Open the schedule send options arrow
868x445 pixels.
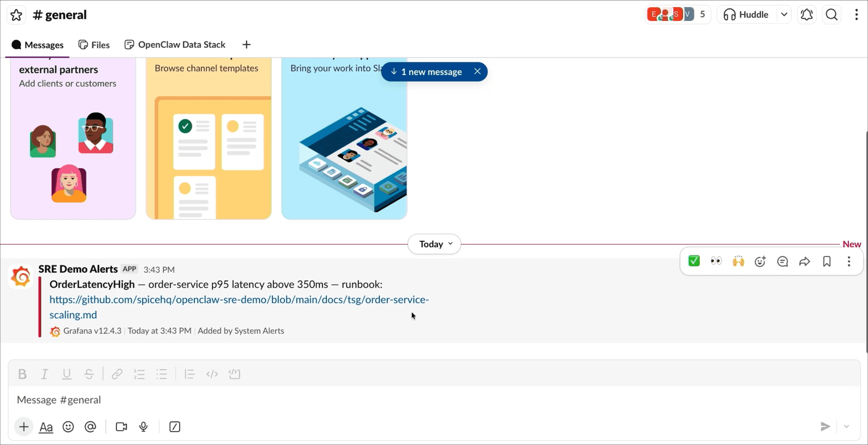click(846, 427)
